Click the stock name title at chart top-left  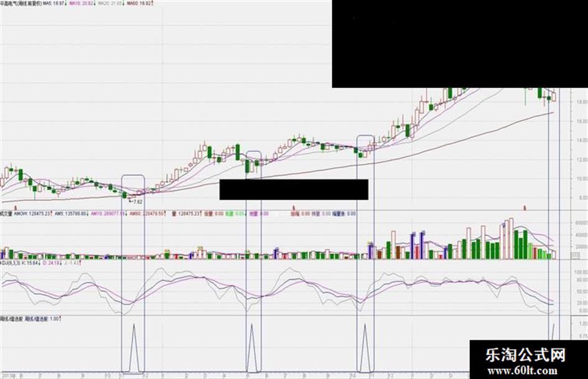coord(21,3)
